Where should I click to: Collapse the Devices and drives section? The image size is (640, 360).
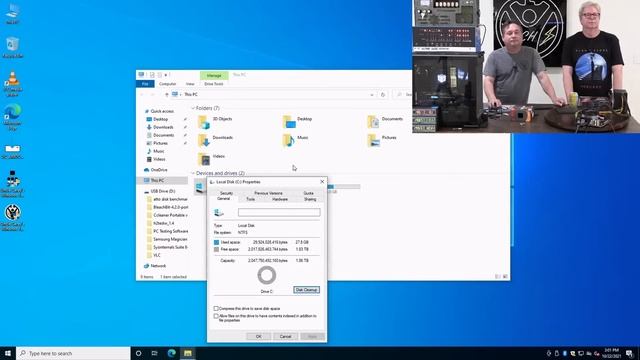click(193, 173)
